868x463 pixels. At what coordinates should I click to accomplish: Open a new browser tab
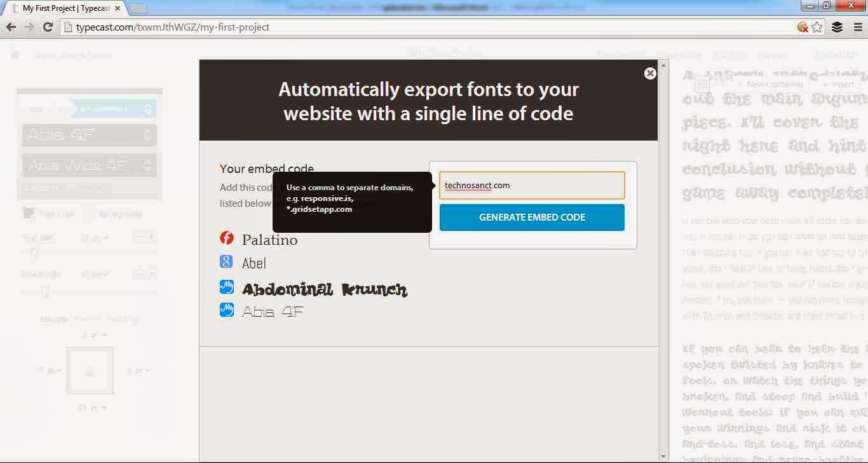click(x=138, y=8)
